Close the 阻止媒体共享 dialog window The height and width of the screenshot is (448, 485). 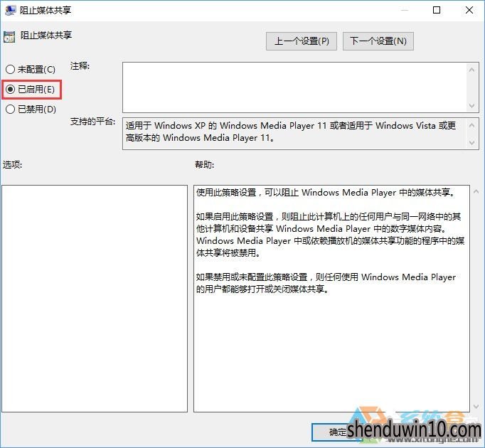pyautogui.click(x=469, y=10)
